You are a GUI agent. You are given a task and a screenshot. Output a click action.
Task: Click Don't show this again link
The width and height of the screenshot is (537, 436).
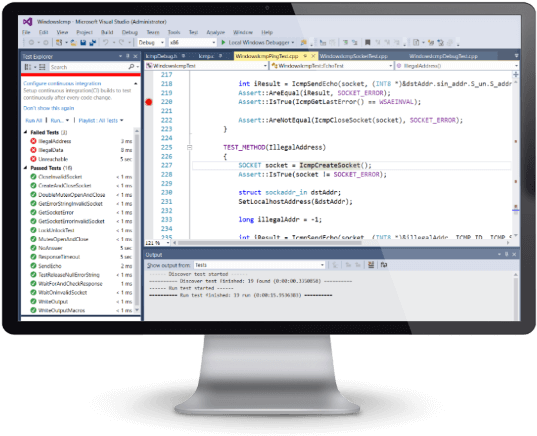point(49,108)
